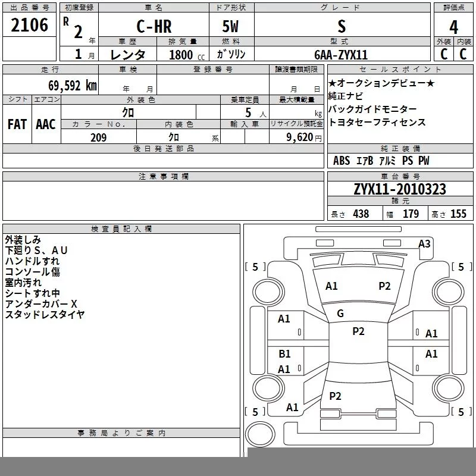
Task: Click the A3 damage mark on the diagram
Action: click(424, 244)
